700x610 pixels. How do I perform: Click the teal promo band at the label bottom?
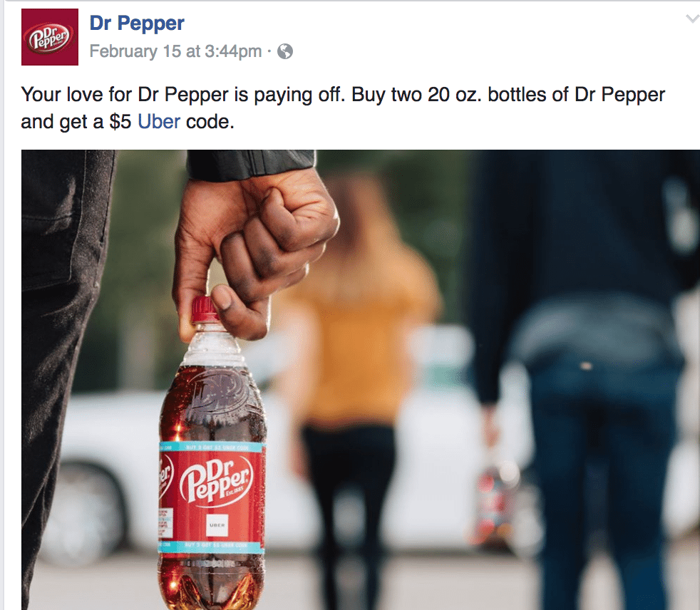(x=212, y=546)
